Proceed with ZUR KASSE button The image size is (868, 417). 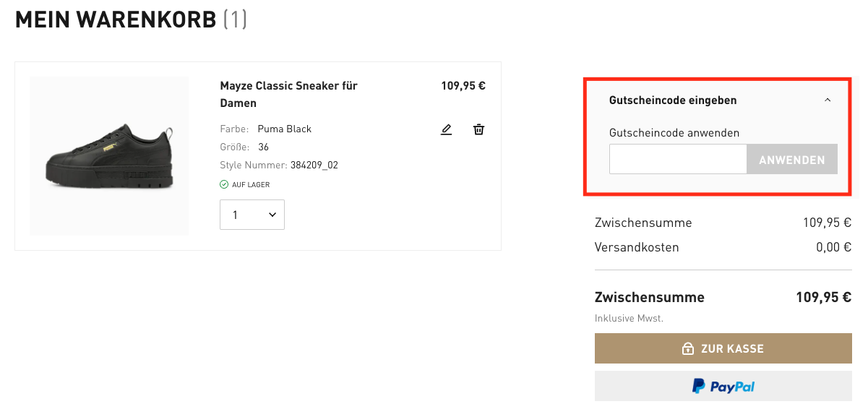click(x=723, y=348)
